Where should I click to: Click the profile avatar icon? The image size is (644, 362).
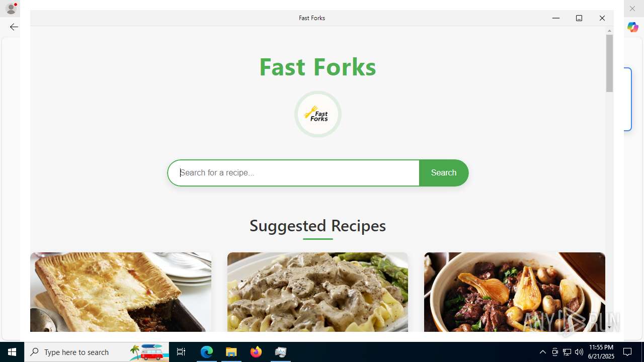coord(11,9)
